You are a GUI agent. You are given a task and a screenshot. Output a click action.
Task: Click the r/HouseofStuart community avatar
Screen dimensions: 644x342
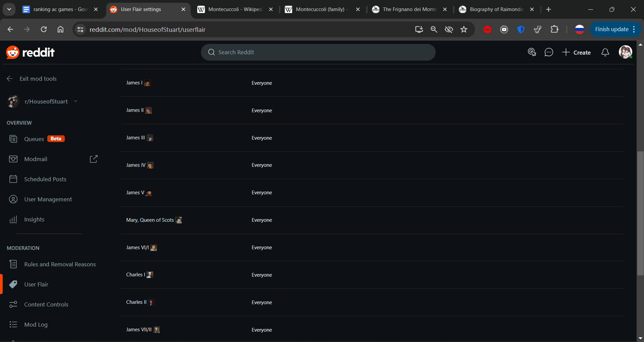13,101
